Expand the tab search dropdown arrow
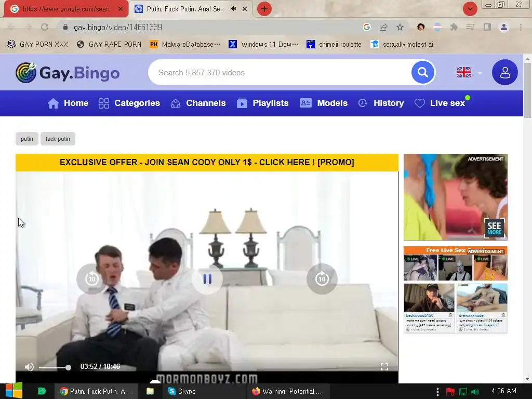The width and height of the screenshot is (532, 399). pos(470,9)
